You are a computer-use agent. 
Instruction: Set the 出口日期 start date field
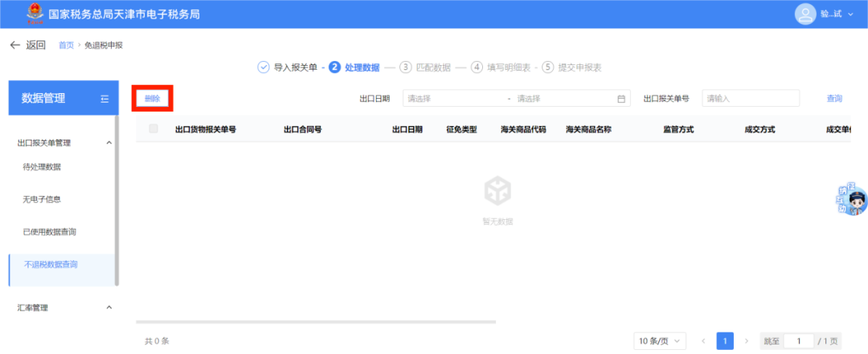(454, 99)
